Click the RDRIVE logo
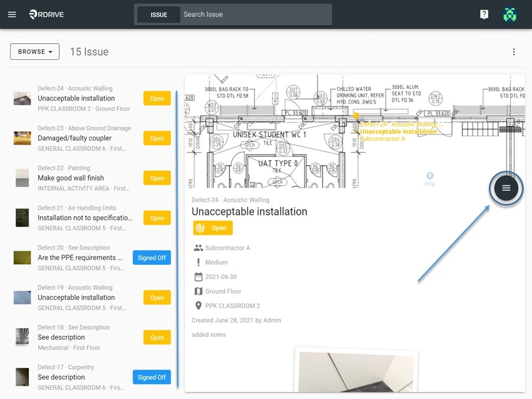Screen dimensions: 532x399 (x=46, y=14)
